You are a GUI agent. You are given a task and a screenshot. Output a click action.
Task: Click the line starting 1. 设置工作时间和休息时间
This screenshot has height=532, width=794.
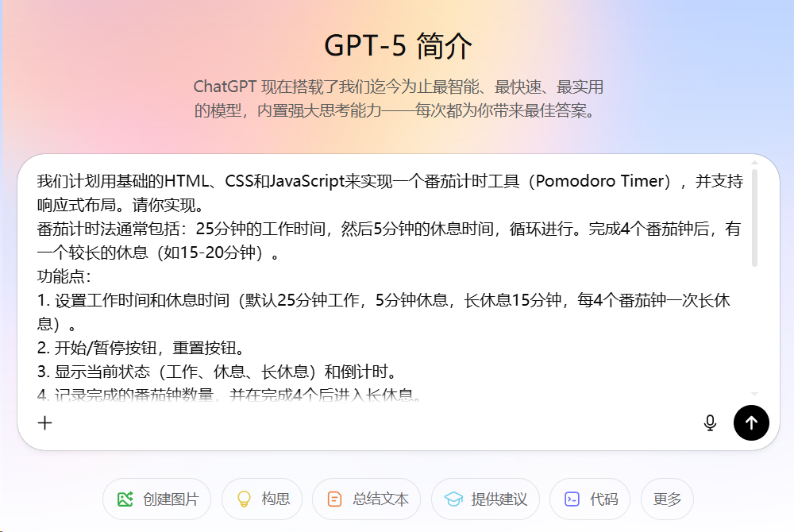click(384, 300)
